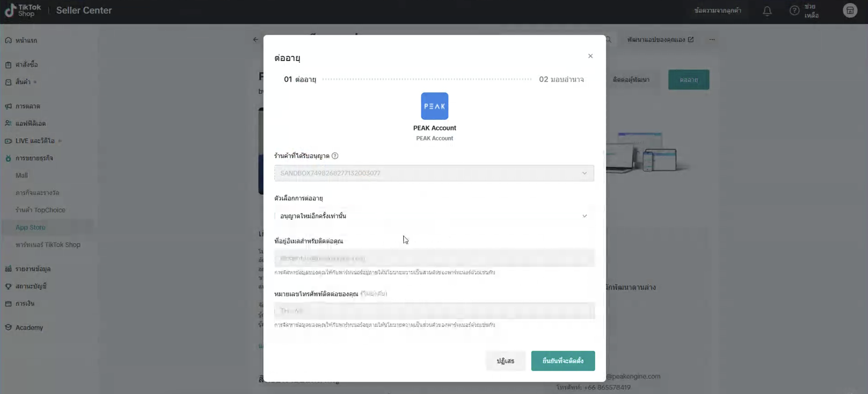The width and height of the screenshot is (868, 394).
Task: Open the notifications bell
Action: pos(767,11)
